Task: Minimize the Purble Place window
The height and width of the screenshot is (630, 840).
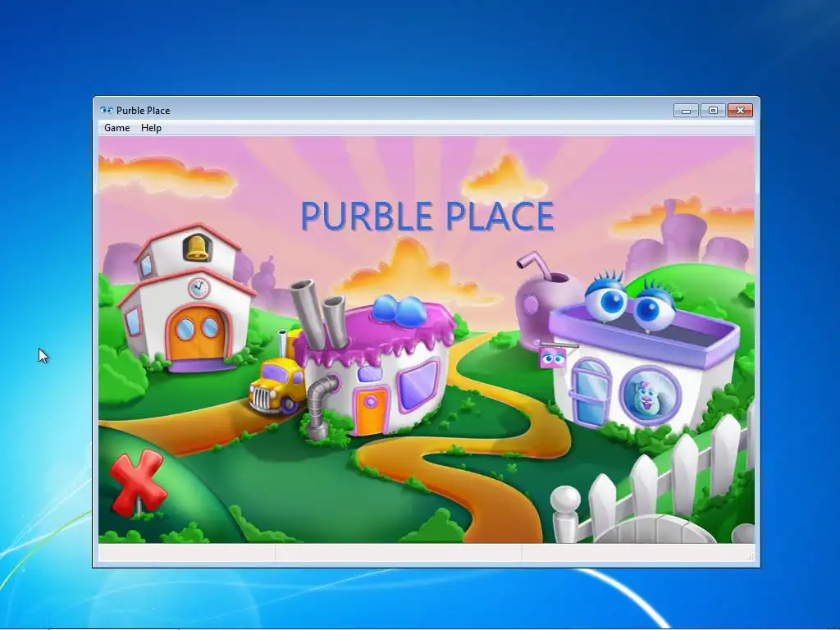Action: pyautogui.click(x=686, y=111)
